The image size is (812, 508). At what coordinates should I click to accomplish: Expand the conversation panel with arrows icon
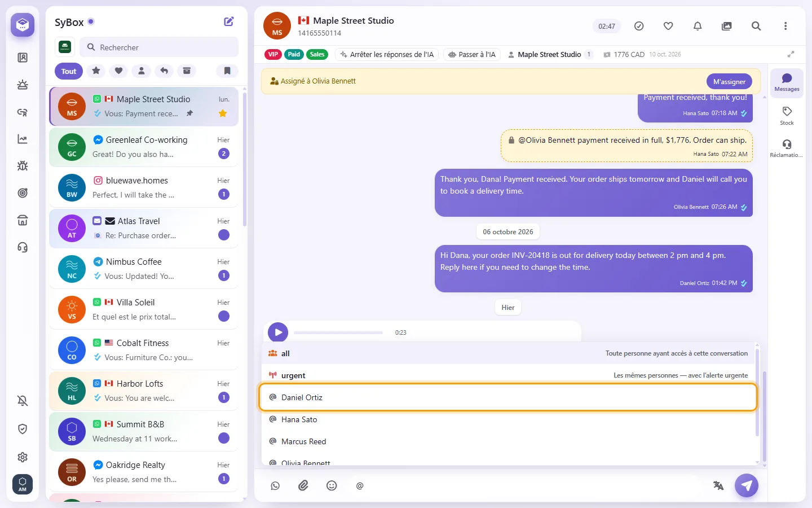coord(791,54)
